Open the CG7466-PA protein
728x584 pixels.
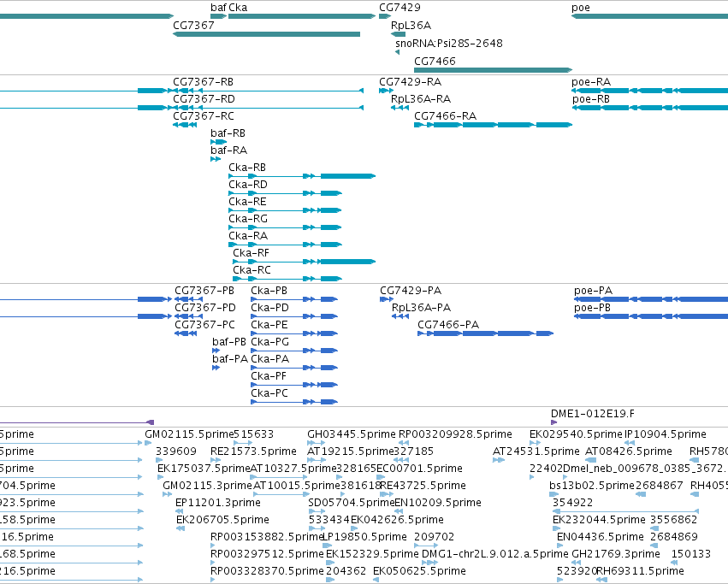(448, 325)
